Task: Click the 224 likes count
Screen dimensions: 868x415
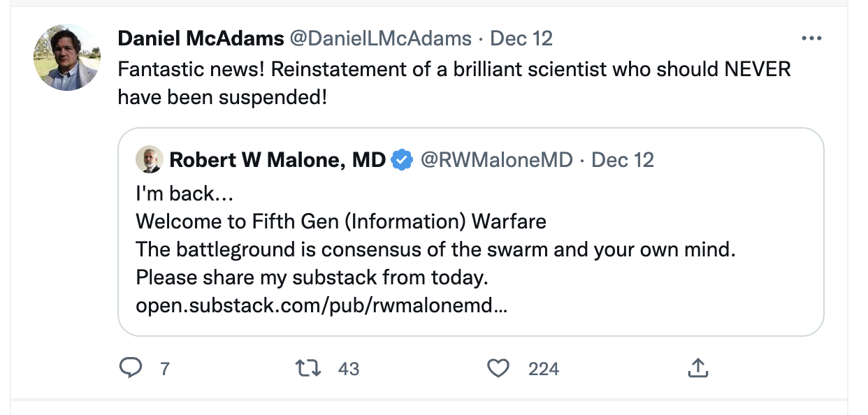Action: pos(543,368)
